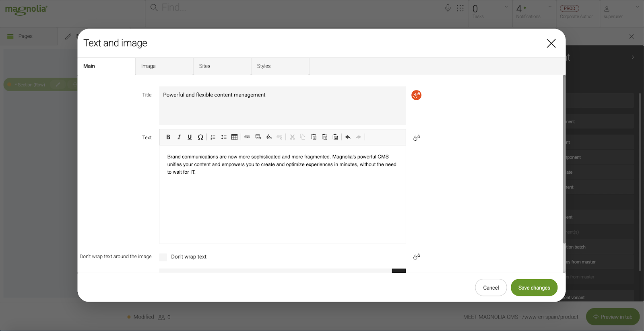Enable the Don't wrap text checkbox
The width and height of the screenshot is (644, 331).
163,257
